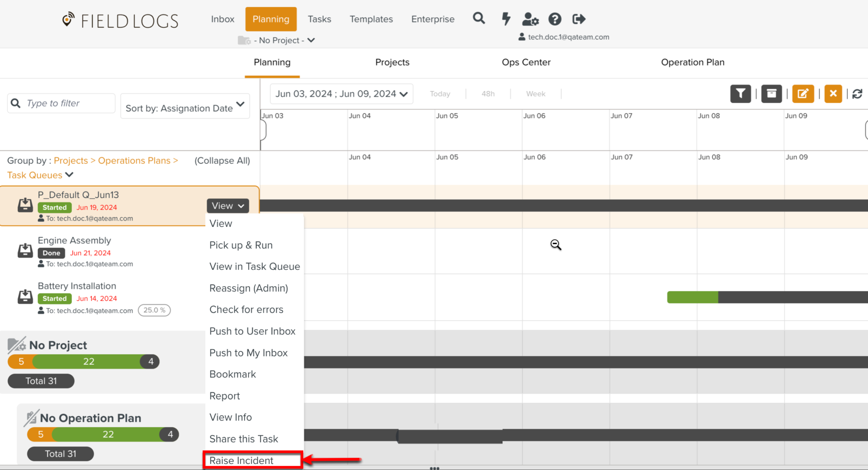868x470 pixels.
Task: Click the archive box icon button
Action: (x=771, y=94)
